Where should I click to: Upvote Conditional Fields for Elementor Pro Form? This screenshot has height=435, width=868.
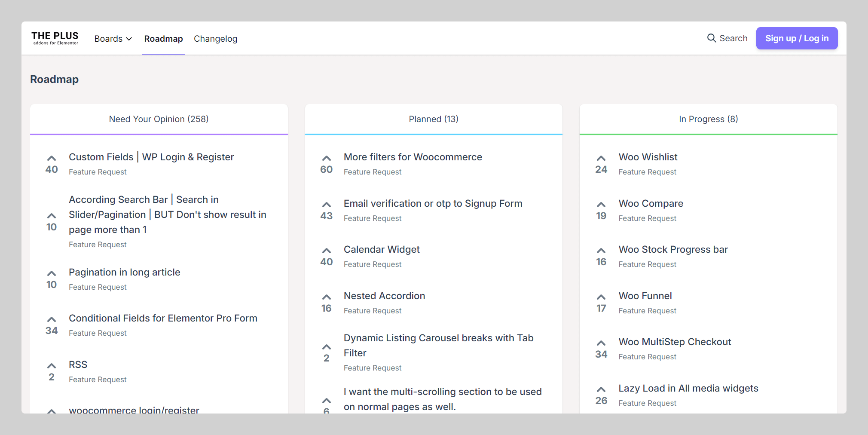click(x=52, y=320)
